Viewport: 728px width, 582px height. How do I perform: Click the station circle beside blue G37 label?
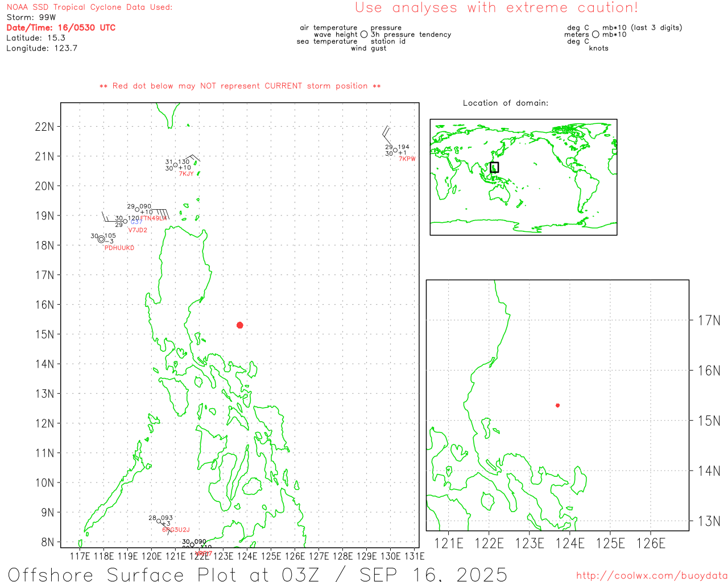pos(126,222)
